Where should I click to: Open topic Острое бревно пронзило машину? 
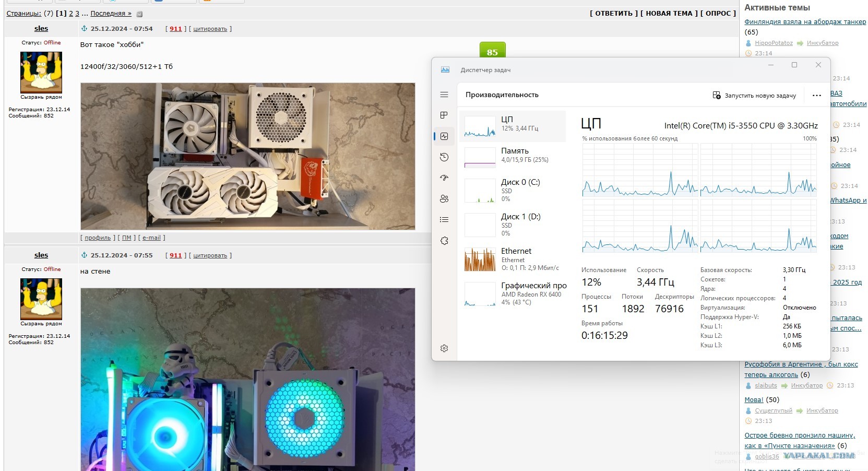point(800,441)
